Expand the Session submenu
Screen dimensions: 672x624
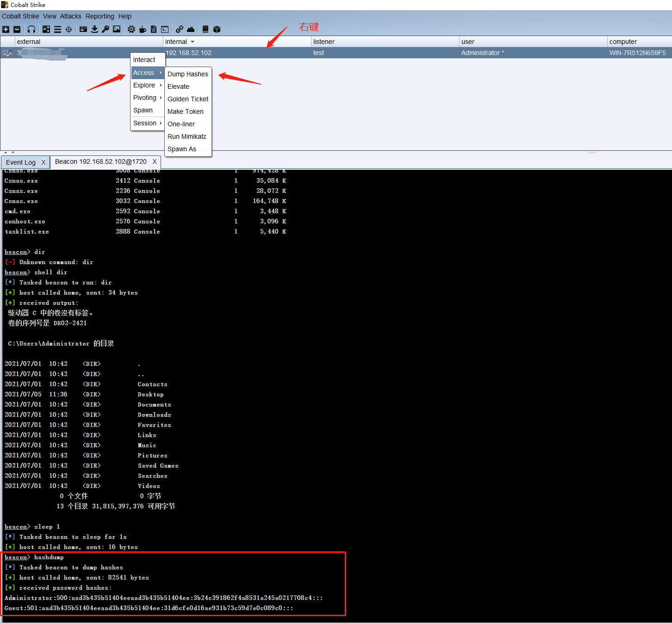148,123
